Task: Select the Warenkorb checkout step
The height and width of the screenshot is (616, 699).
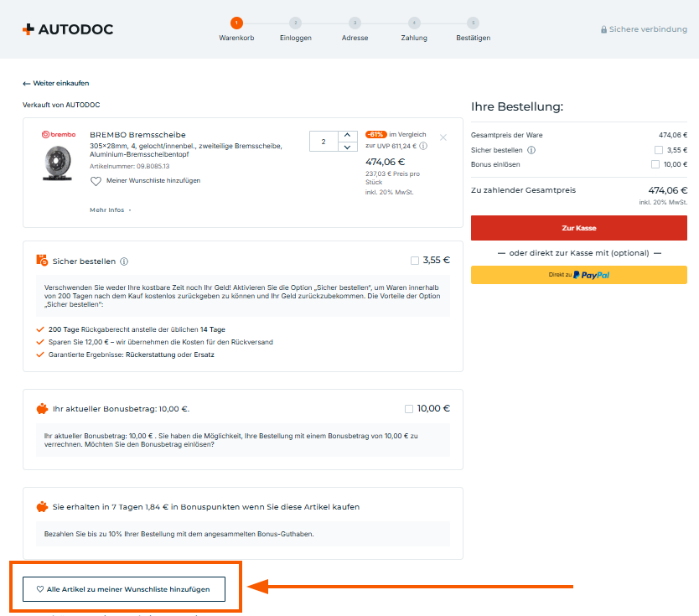Action: 236,23
